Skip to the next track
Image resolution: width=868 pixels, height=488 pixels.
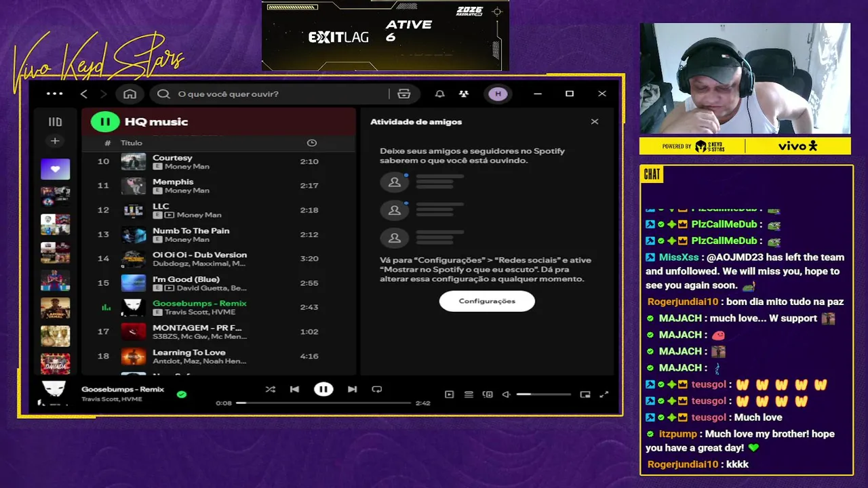point(352,389)
